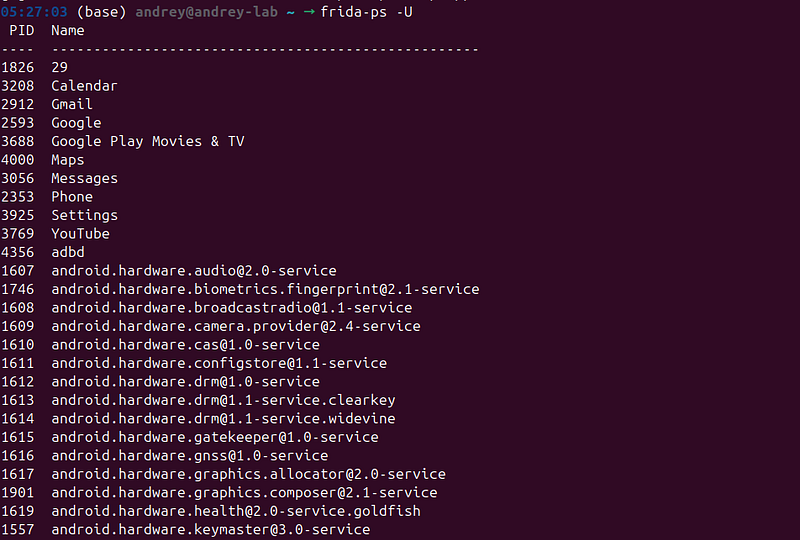The image size is (800, 540).
Task: Select the Calendar process row
Action: coord(59,86)
